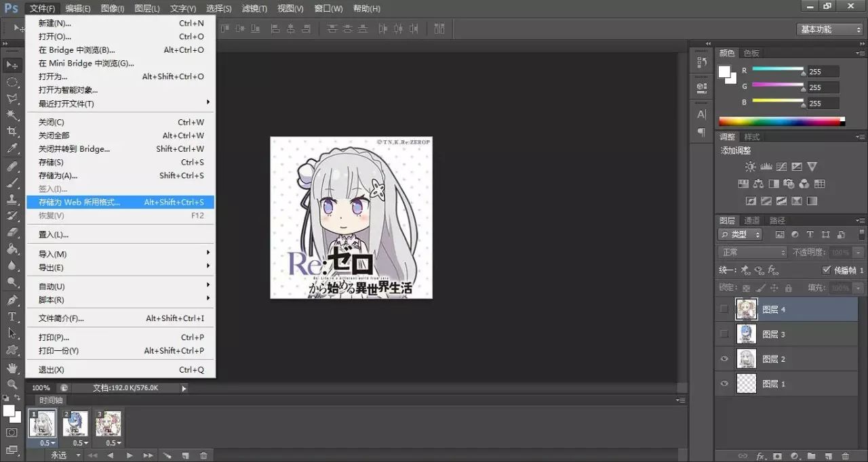Select the Zoom tool
This screenshot has width=868, height=462.
(x=12, y=384)
